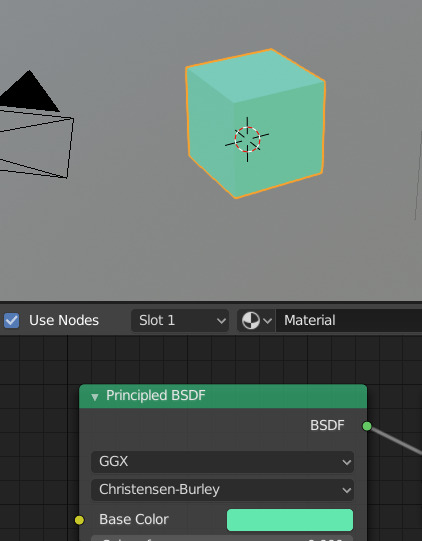Select the green BSDF output socket

(x=367, y=426)
